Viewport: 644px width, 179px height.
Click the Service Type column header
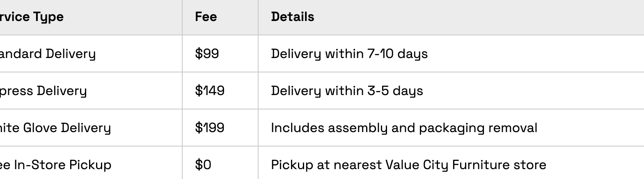click(x=32, y=17)
